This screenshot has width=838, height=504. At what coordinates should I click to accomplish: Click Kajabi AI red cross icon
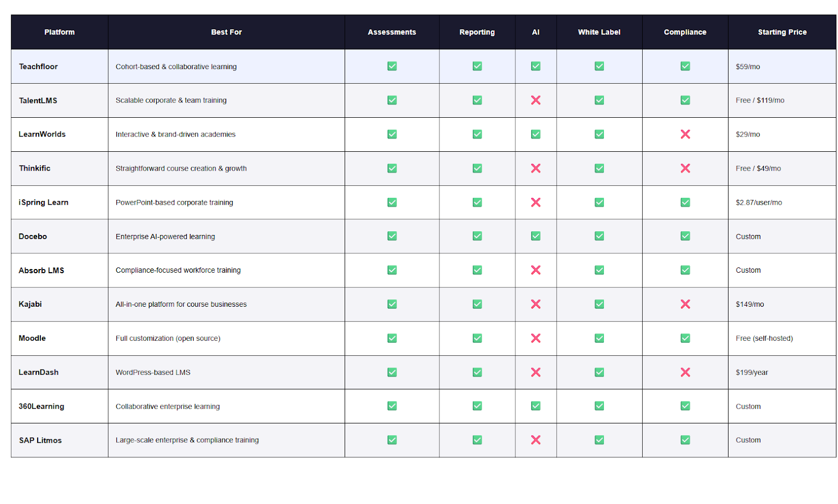click(x=535, y=304)
